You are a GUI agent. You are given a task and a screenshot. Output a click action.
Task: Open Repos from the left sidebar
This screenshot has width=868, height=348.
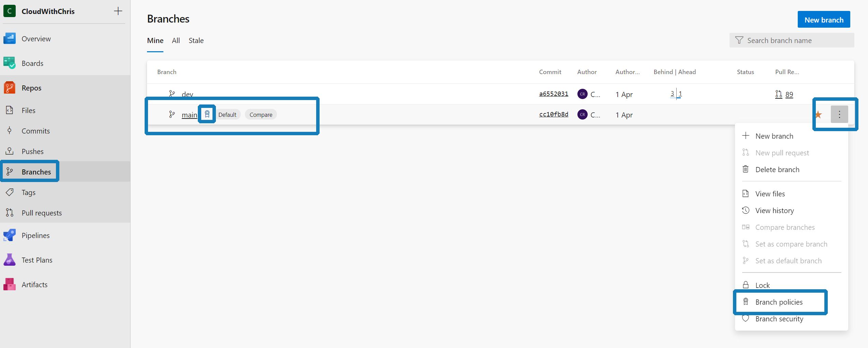31,87
